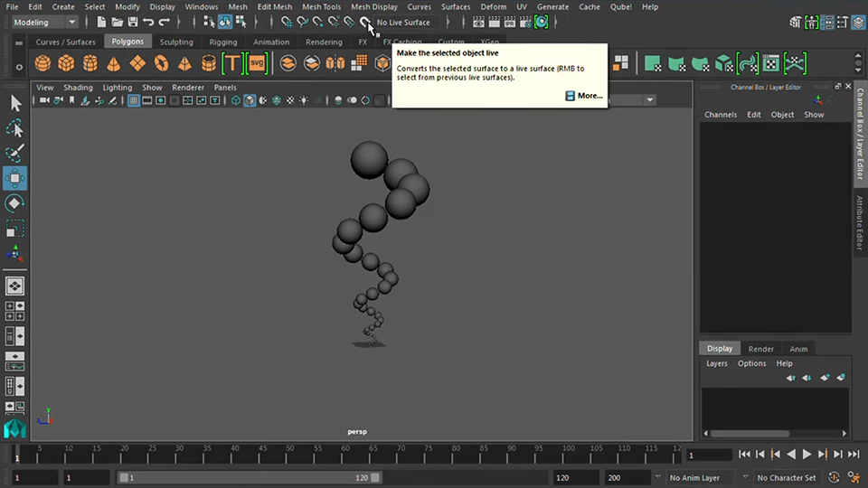Click the Redo arrow icon
The width and height of the screenshot is (868, 488).
[165, 22]
